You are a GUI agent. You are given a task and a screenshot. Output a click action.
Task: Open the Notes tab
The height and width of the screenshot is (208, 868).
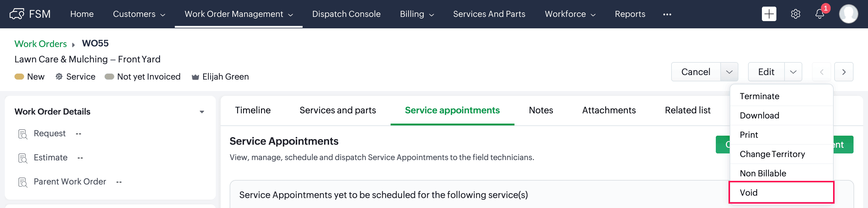[540, 110]
